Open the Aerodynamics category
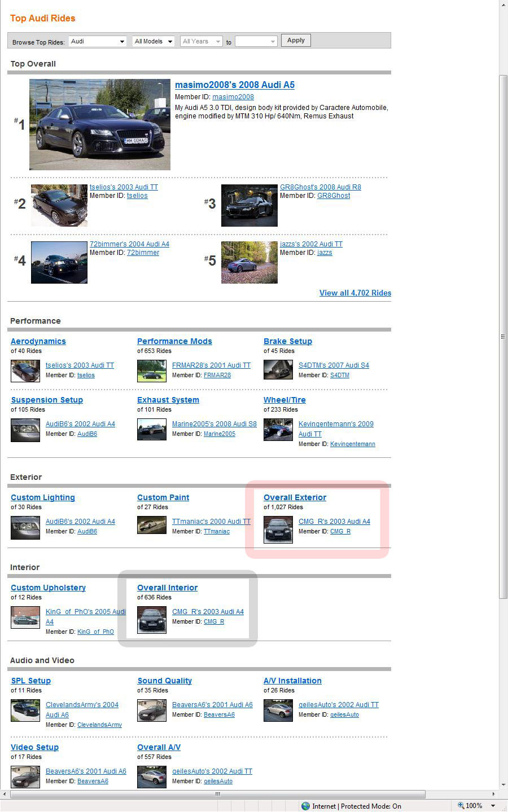This screenshot has height=812, width=508. (x=38, y=341)
